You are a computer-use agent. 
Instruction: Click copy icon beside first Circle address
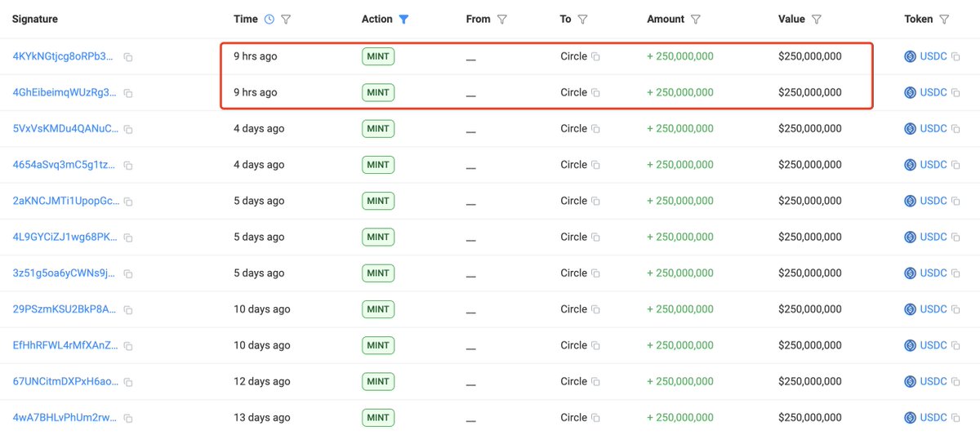click(595, 57)
